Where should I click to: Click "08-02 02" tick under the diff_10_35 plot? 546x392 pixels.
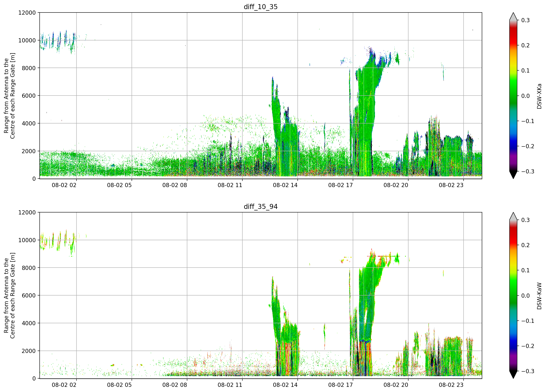click(64, 185)
